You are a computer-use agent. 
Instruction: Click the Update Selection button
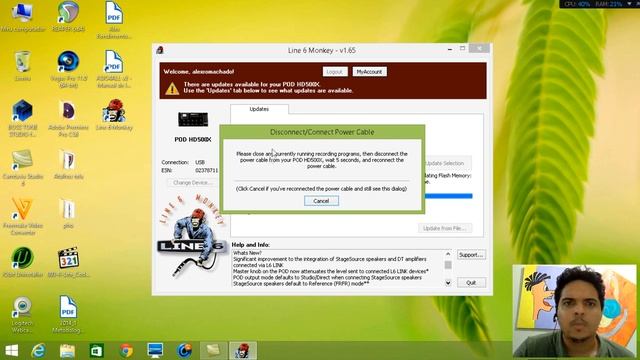[445, 163]
